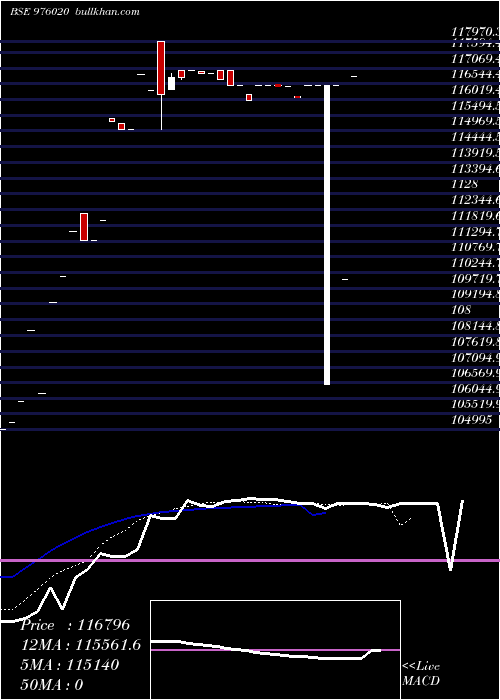Click the 5MA : 115140 readout

click(70, 665)
